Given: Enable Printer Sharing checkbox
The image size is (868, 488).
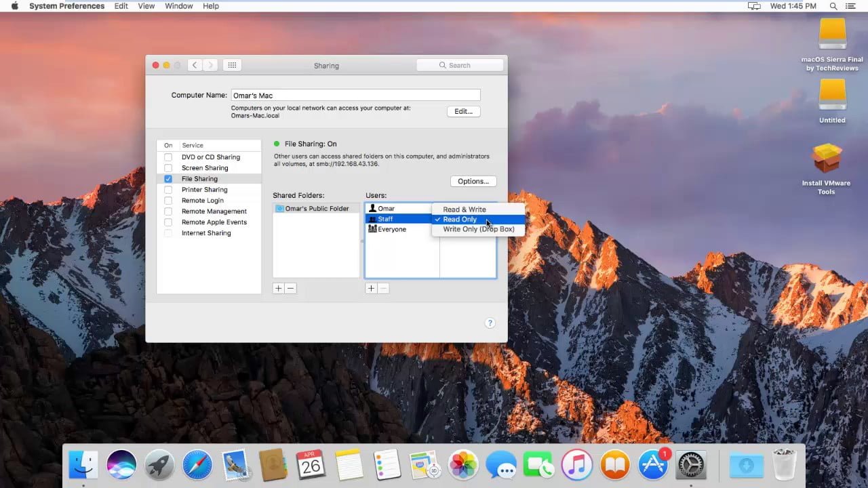Looking at the screenshot, I should tap(168, 190).
